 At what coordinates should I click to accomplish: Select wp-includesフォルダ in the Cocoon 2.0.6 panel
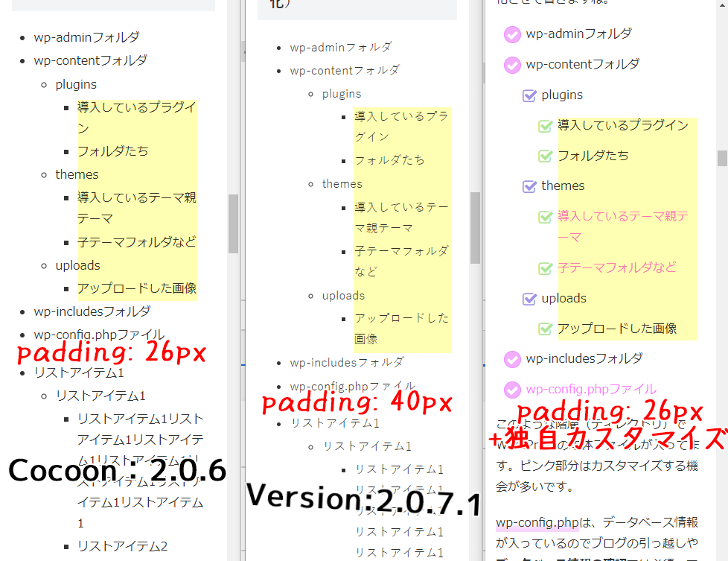coord(92,311)
